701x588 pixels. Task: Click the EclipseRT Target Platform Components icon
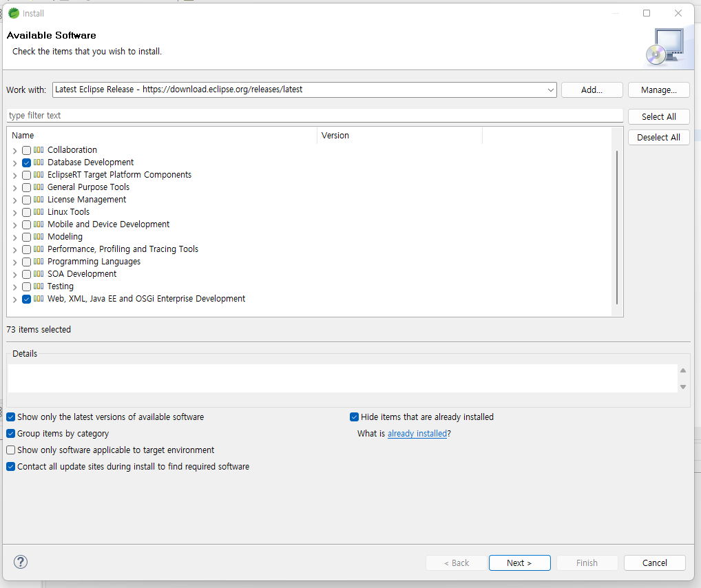click(x=39, y=175)
